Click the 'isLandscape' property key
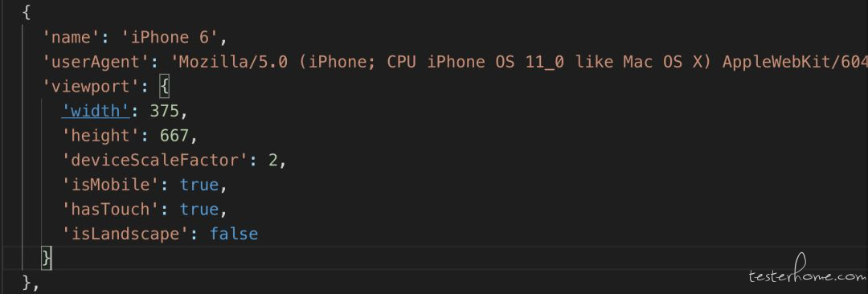Screen dimensions: 868x294 click(x=125, y=233)
